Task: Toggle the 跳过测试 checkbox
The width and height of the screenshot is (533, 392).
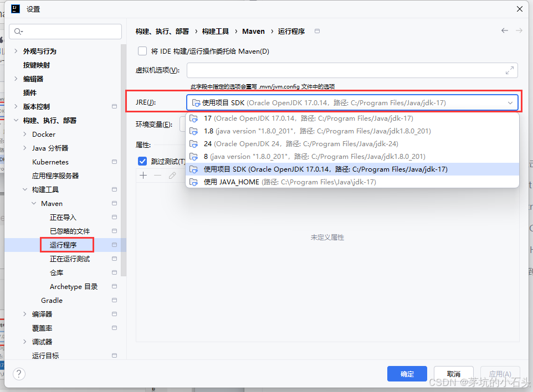Action: click(x=142, y=161)
